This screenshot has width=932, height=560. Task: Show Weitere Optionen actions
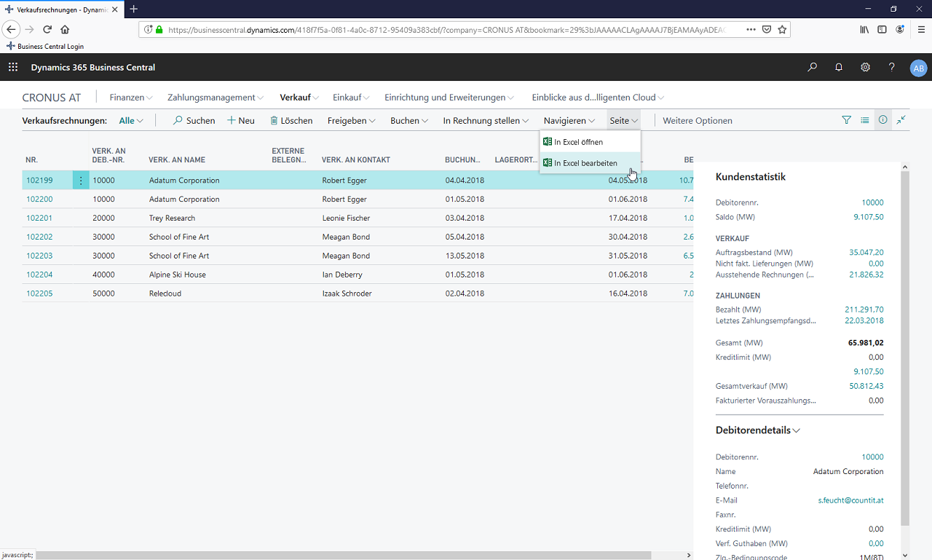click(x=698, y=121)
